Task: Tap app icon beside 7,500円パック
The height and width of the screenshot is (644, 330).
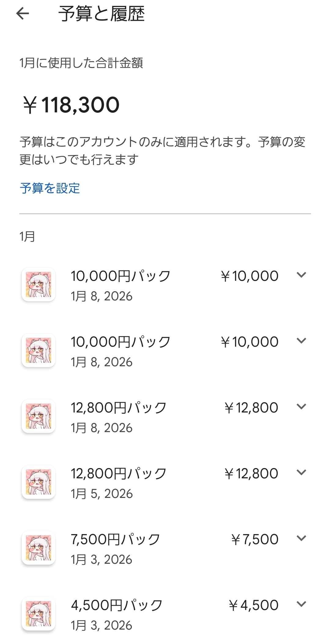Action: 39,548
